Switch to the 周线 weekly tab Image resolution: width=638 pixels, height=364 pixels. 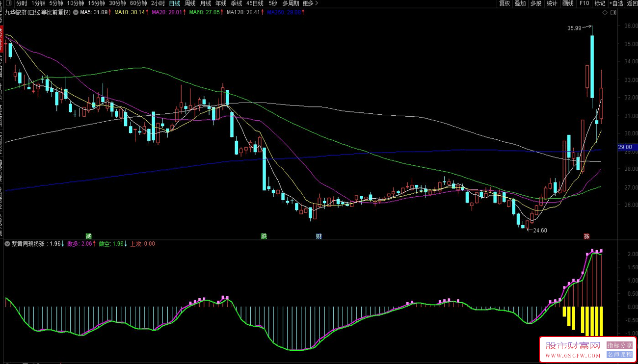(190, 3)
